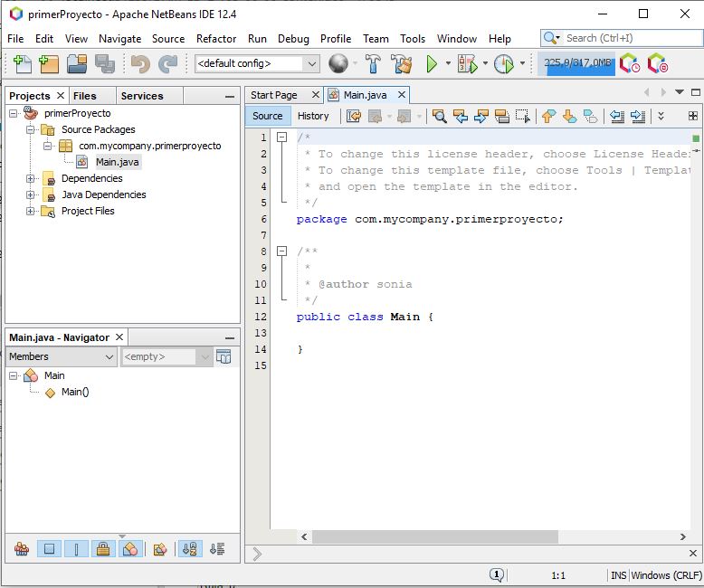
Task: Click the split editor icon at right
Action: [x=693, y=117]
